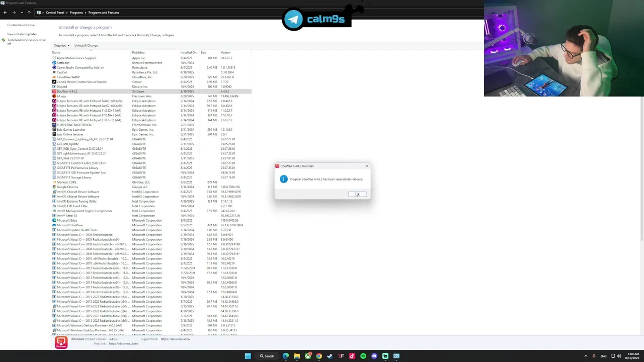
Task: Open the clock showing 1:00 AM
Action: (x=633, y=356)
